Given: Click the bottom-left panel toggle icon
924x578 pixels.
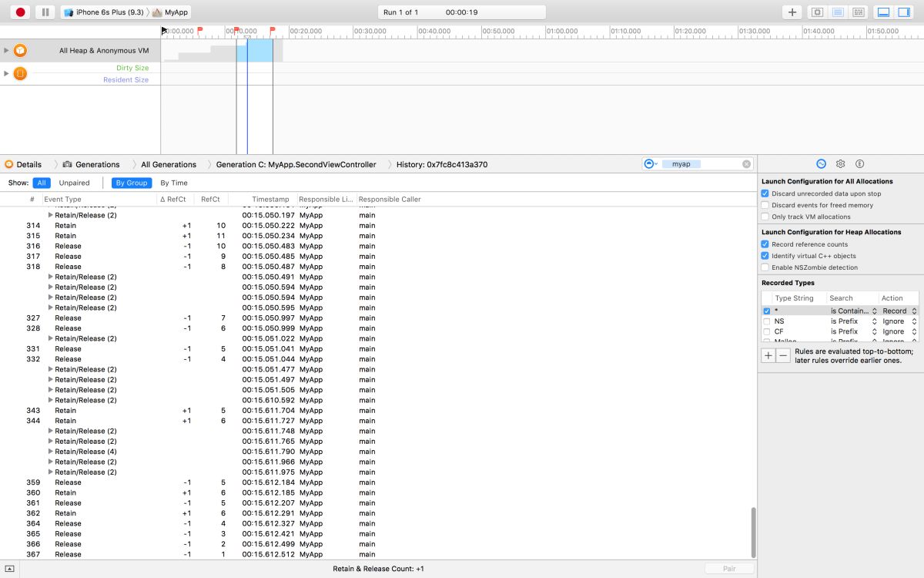Looking at the screenshot, I should (x=9, y=569).
